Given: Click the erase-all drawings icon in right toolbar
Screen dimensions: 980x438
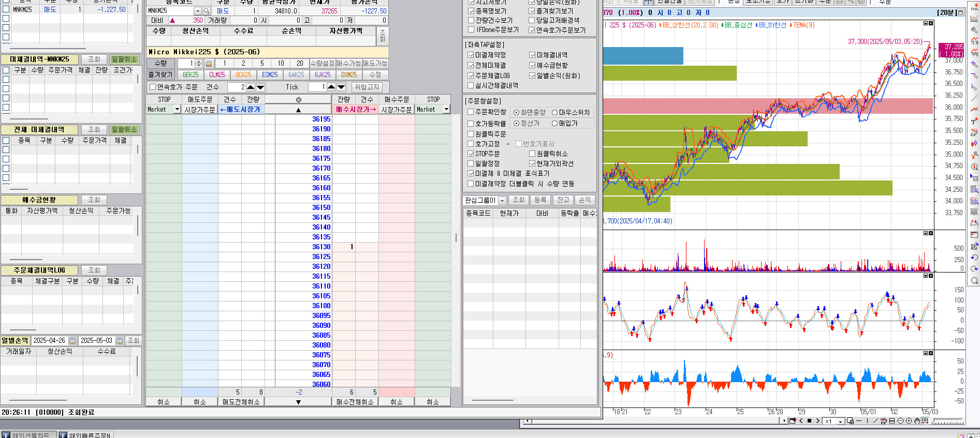Looking at the screenshot, I should [x=974, y=132].
